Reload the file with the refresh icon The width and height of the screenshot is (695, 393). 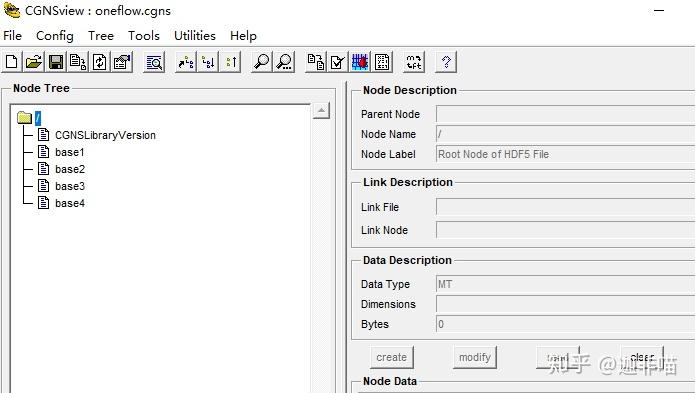click(x=100, y=62)
